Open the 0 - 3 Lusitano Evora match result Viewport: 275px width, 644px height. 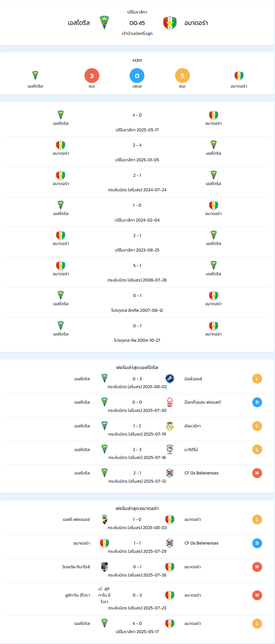coord(137,595)
